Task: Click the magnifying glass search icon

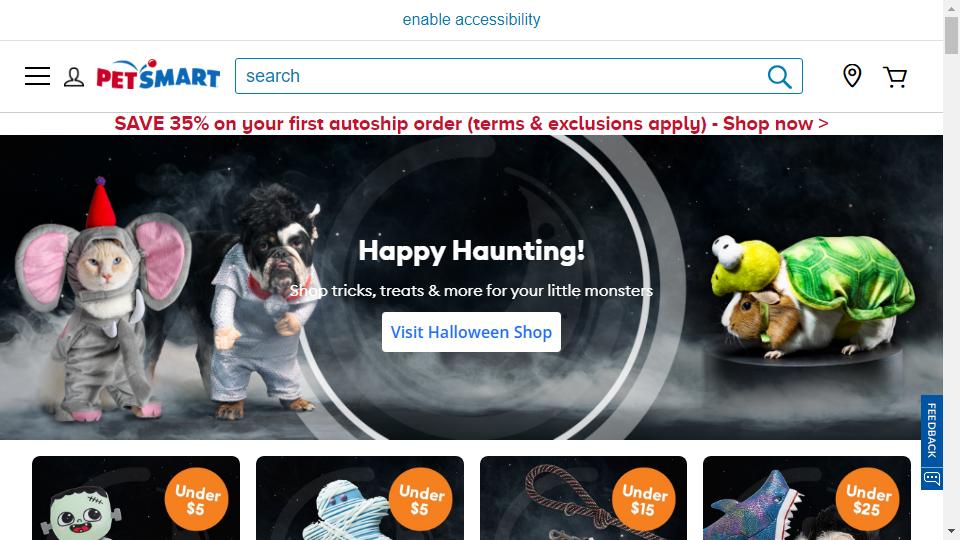Action: [779, 77]
